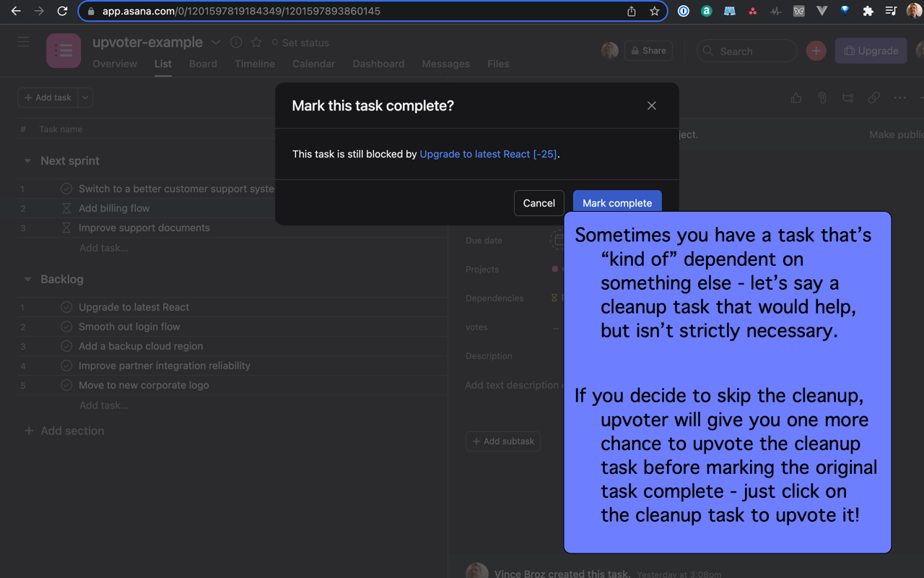Click Cancel in the dialog
Viewport: 924px width, 578px height.
point(539,203)
